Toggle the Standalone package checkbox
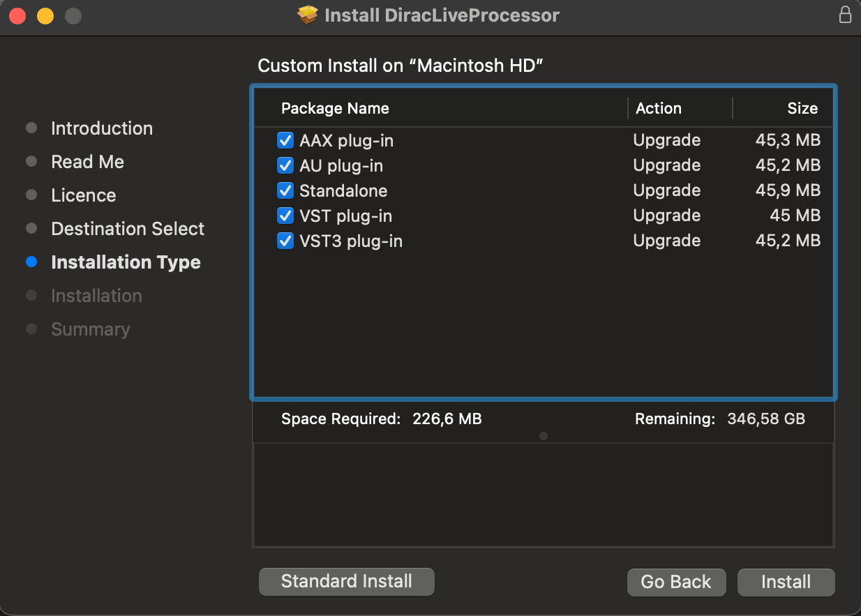This screenshot has height=616, width=861. (285, 190)
